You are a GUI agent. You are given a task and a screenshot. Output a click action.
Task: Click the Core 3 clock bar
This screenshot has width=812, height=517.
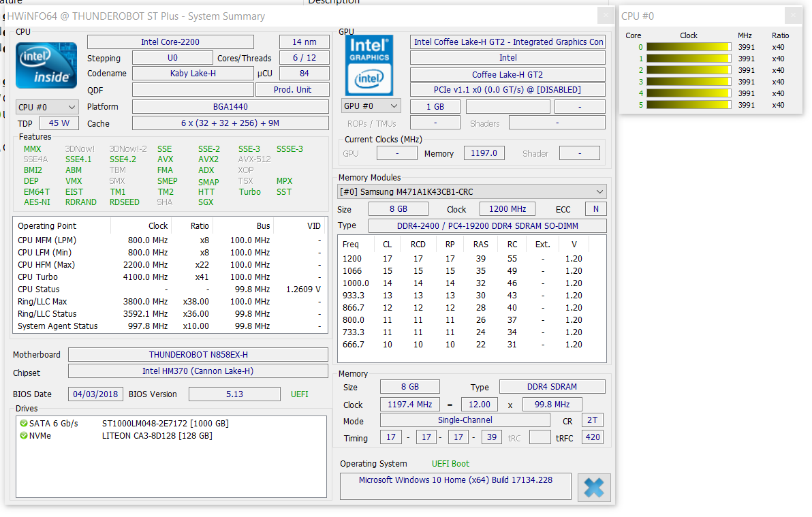tap(688, 82)
